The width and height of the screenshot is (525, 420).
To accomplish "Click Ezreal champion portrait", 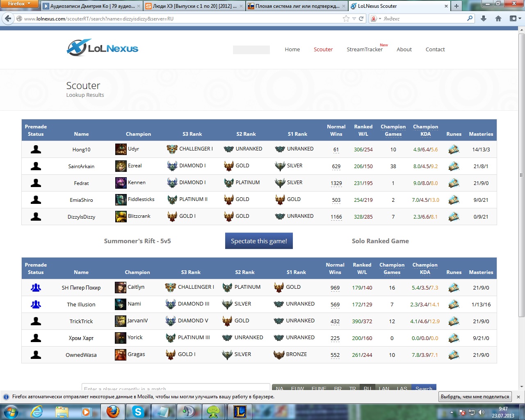I will 121,166.
